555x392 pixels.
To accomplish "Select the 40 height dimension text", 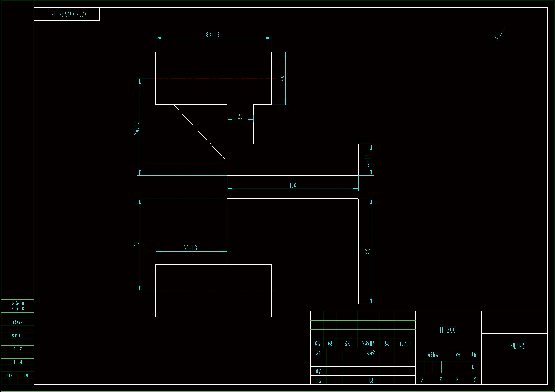I will point(282,78).
